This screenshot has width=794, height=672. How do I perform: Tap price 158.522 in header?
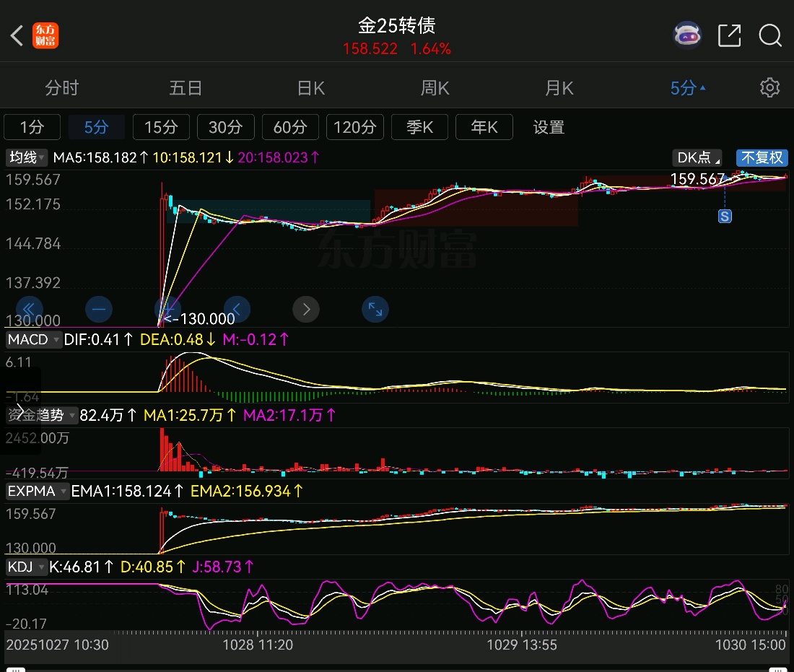[370, 49]
